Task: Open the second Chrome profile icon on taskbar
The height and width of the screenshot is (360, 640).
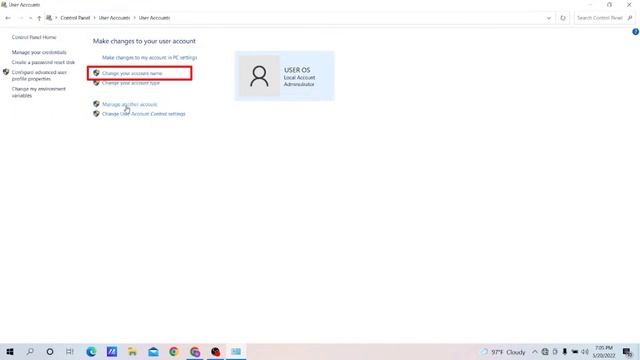Action: point(195,351)
